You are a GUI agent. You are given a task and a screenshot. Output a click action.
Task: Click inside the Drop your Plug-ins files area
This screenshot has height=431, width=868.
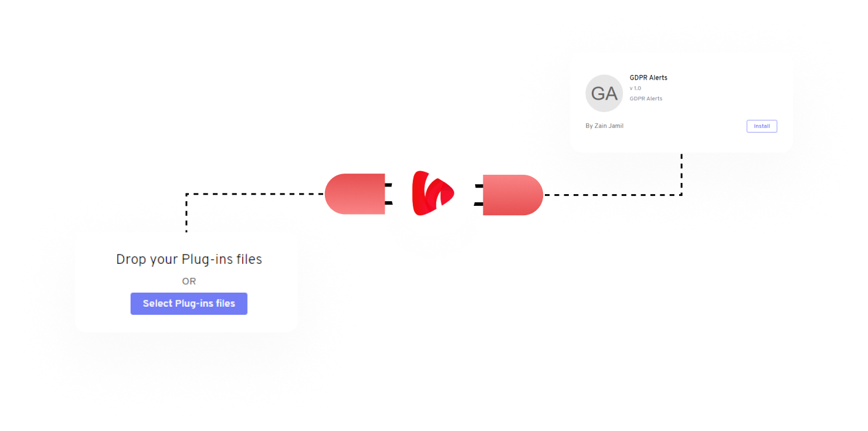[x=188, y=281]
